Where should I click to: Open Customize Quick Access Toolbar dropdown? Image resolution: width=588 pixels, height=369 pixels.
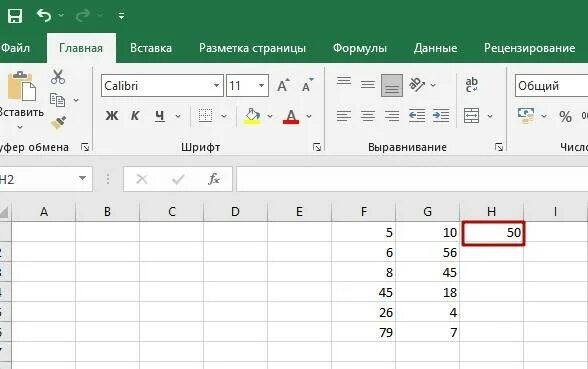tap(121, 16)
